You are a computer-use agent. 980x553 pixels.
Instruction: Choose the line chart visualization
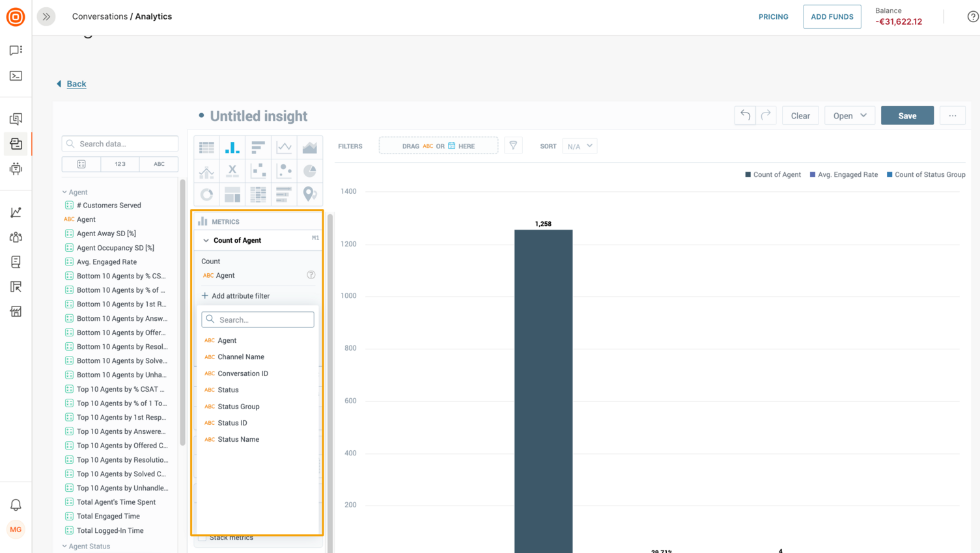coord(285,146)
